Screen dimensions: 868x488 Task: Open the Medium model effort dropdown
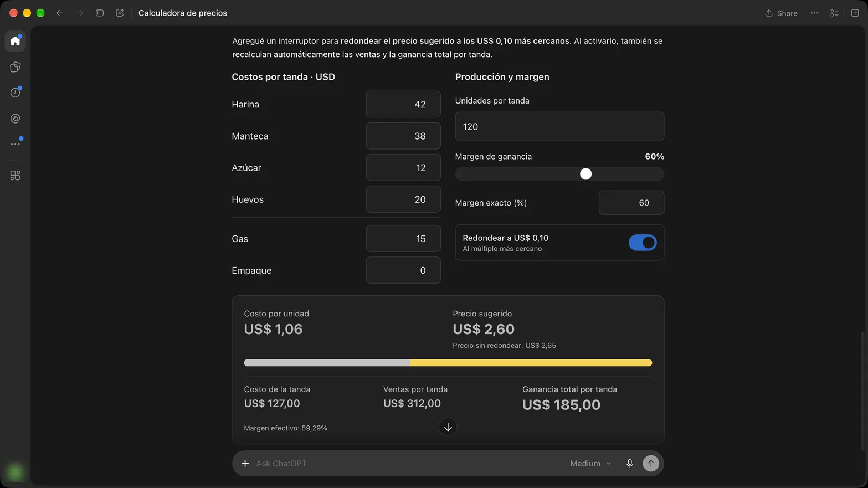[x=590, y=463]
